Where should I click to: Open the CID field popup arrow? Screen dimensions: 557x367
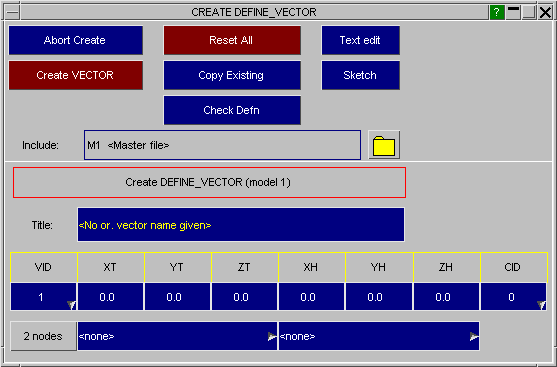point(541,304)
